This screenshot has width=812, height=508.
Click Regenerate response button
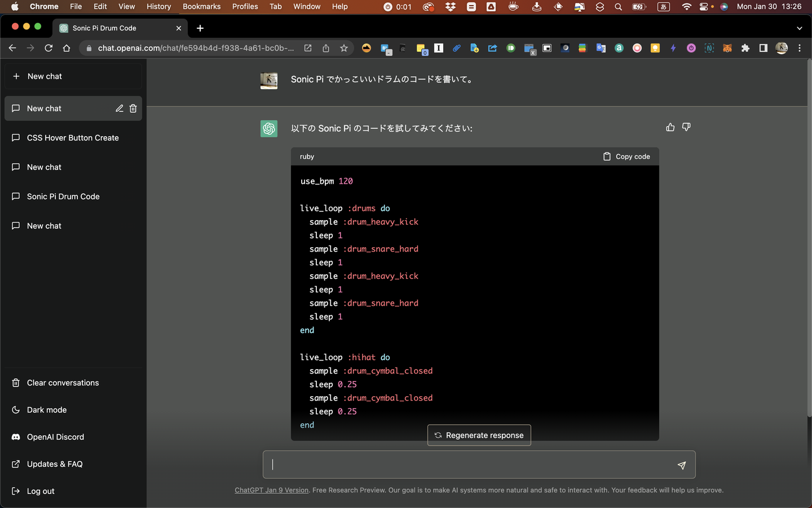[x=479, y=435]
